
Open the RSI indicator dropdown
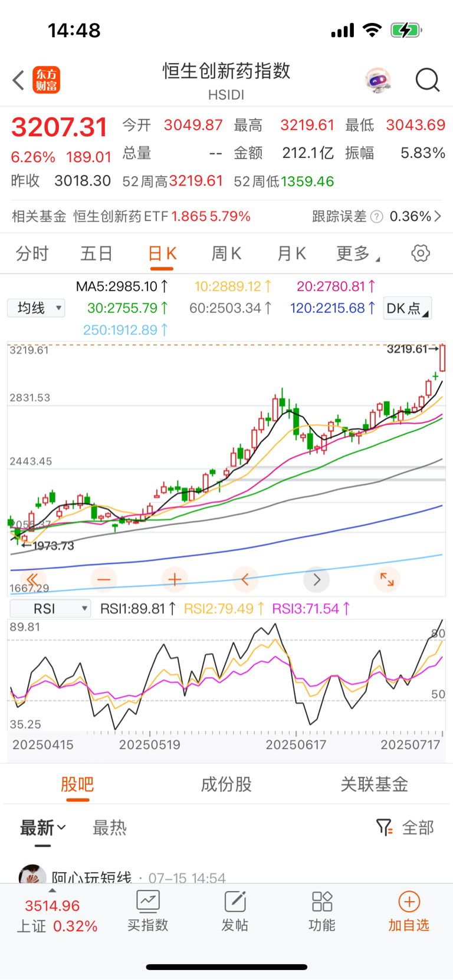point(50,608)
